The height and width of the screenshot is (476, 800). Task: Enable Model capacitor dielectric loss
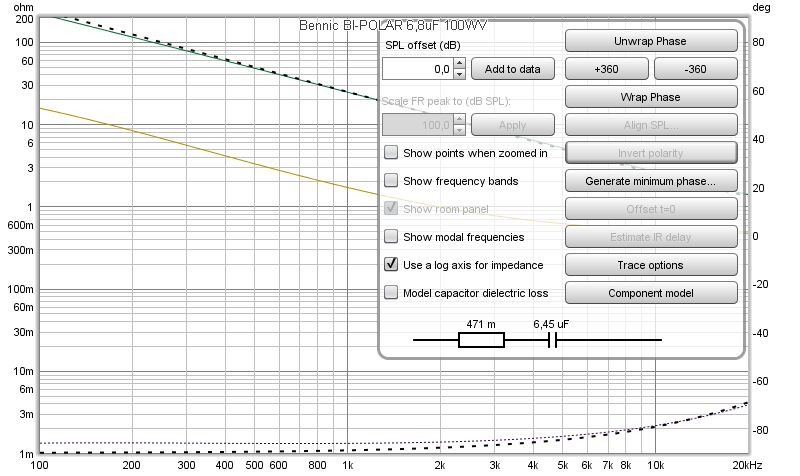pyautogui.click(x=391, y=292)
